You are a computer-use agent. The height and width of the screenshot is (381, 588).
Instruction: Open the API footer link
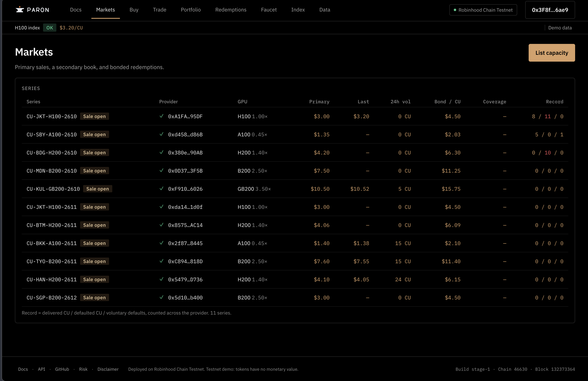tap(41, 369)
